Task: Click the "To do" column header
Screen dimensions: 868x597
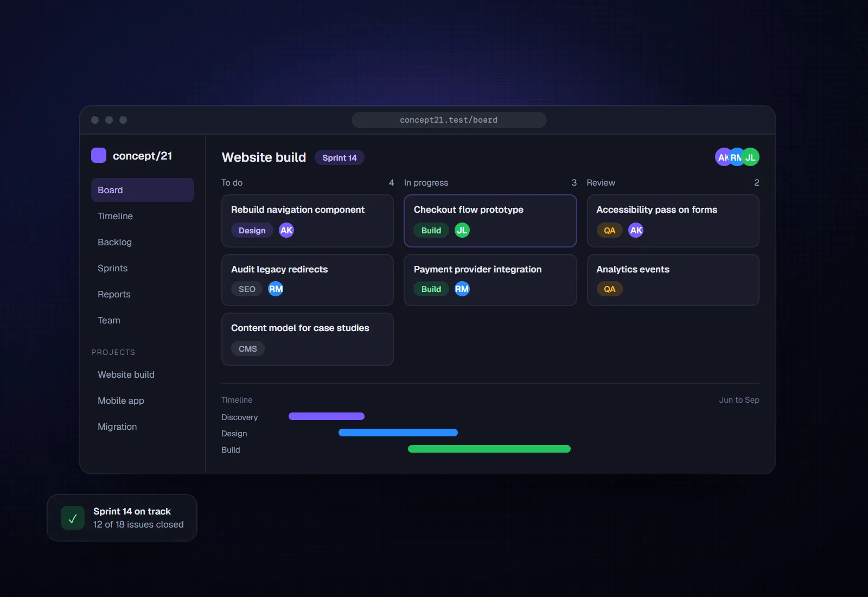Action: (x=232, y=183)
